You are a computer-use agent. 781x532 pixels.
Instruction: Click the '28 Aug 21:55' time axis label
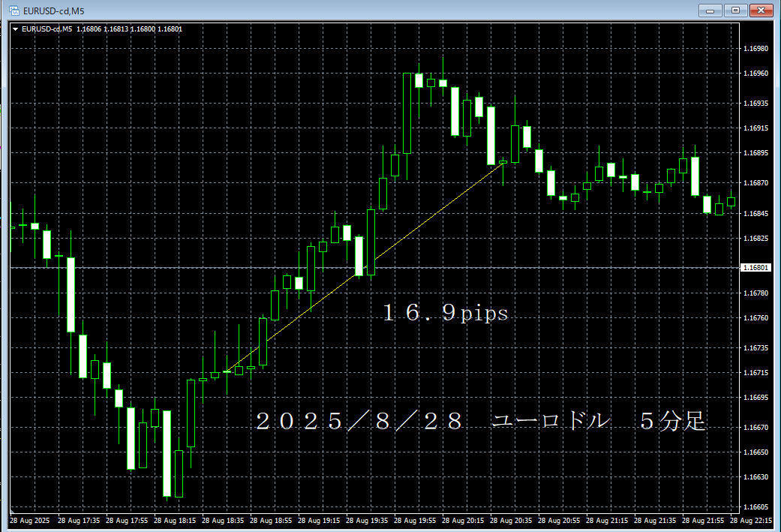(x=703, y=521)
